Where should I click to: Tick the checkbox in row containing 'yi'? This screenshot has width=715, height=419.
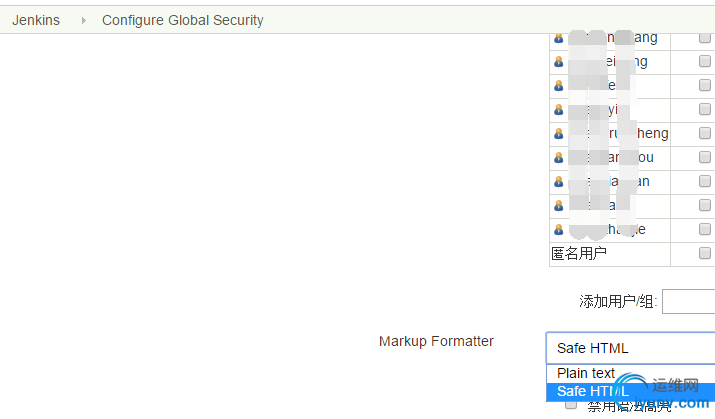click(x=705, y=109)
